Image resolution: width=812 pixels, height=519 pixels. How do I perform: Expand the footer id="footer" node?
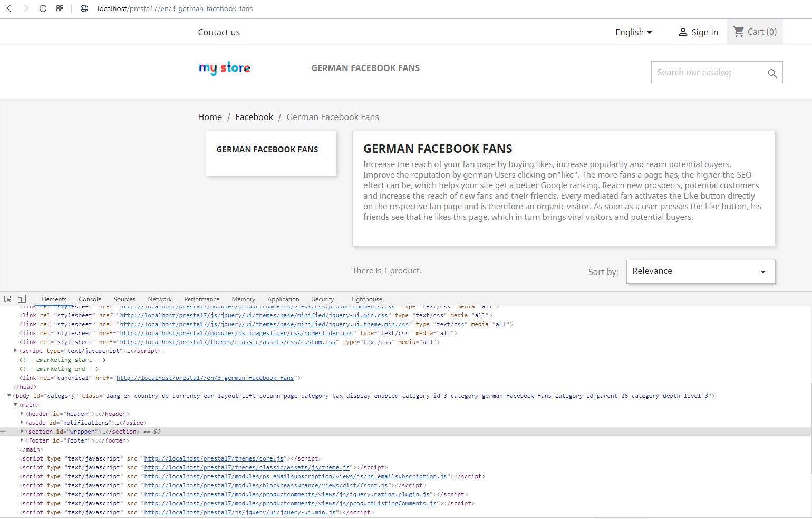click(22, 440)
